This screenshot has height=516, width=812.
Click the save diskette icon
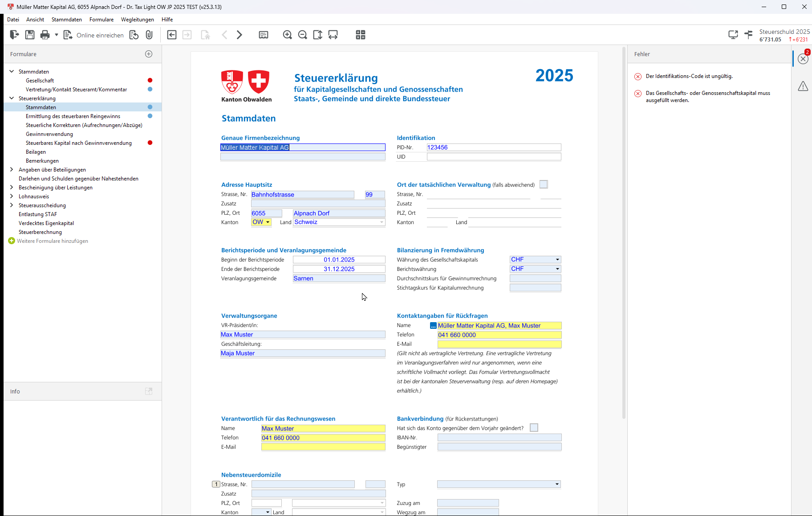[x=30, y=35]
